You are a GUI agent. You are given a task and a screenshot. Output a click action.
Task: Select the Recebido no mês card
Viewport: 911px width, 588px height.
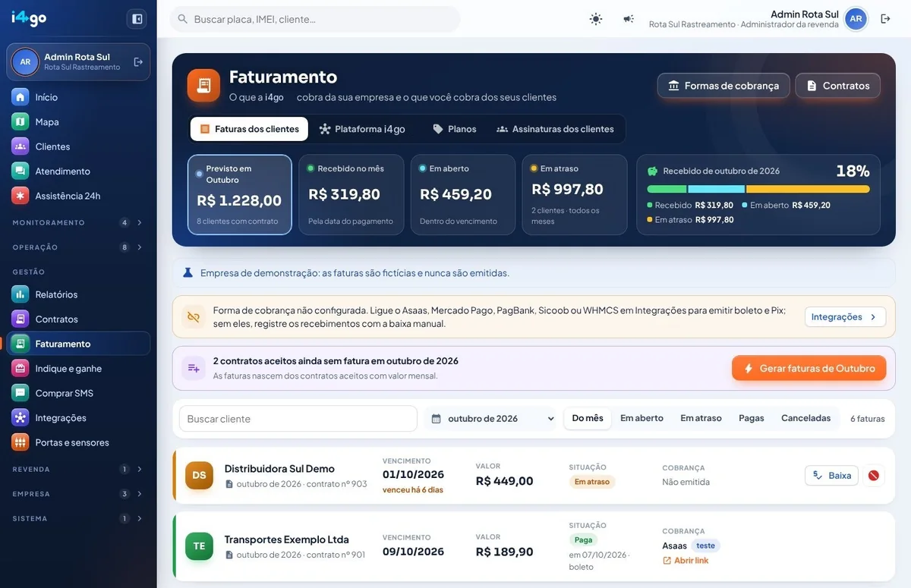[x=351, y=195]
